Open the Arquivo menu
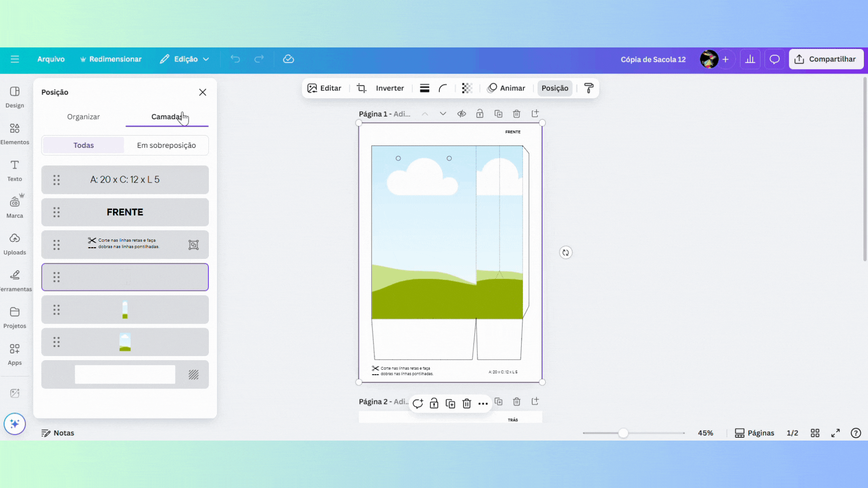This screenshot has width=868, height=488. [51, 59]
